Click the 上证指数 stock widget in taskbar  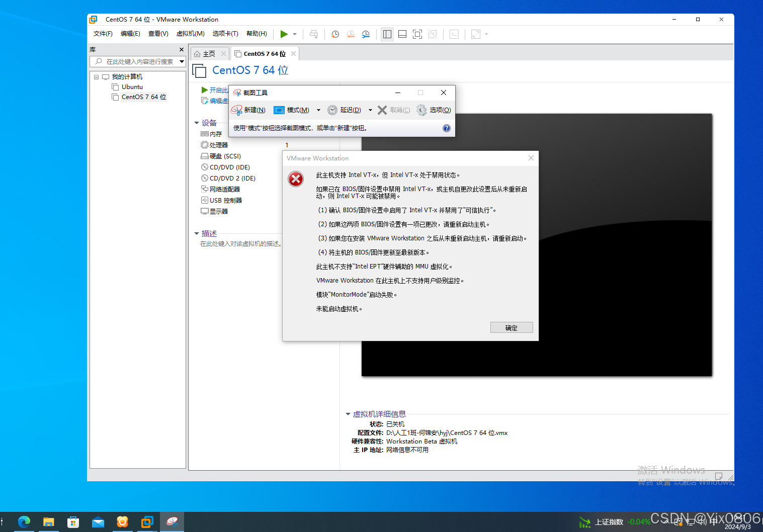614,522
